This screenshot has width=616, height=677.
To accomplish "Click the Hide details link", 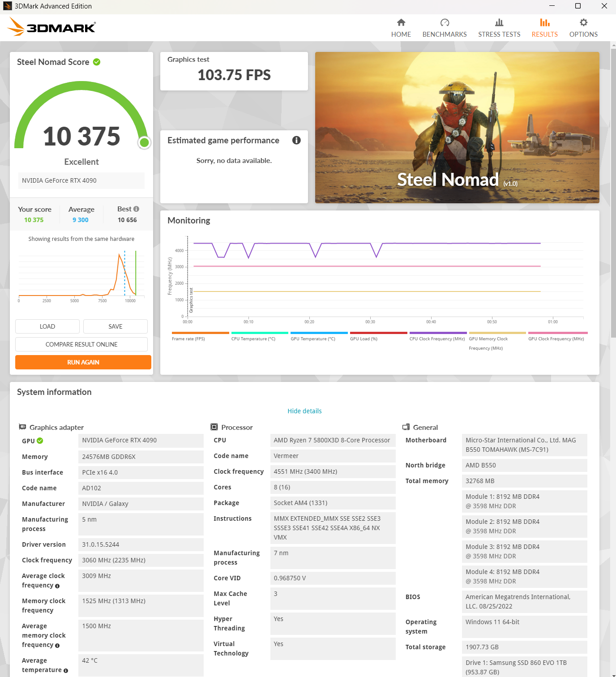I will click(x=304, y=411).
